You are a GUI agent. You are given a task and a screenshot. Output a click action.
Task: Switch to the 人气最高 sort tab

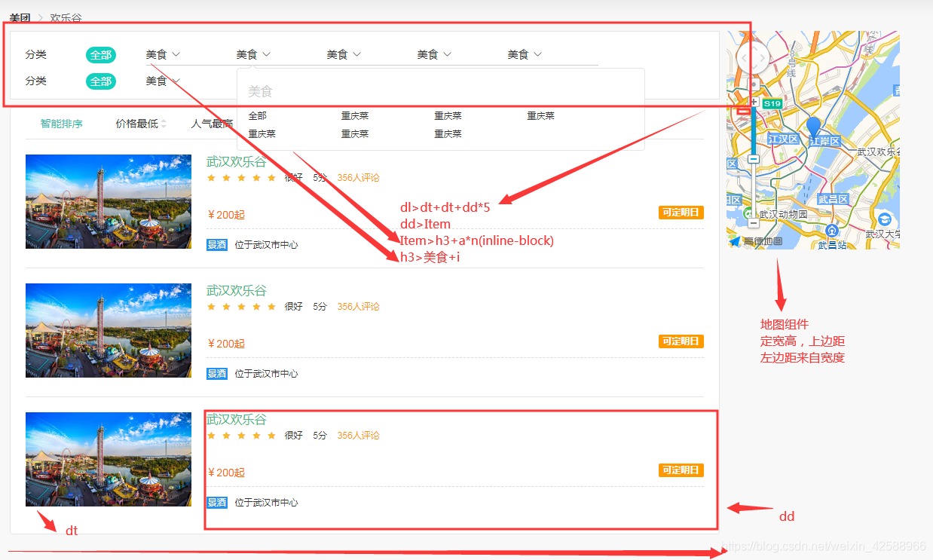tap(212, 124)
